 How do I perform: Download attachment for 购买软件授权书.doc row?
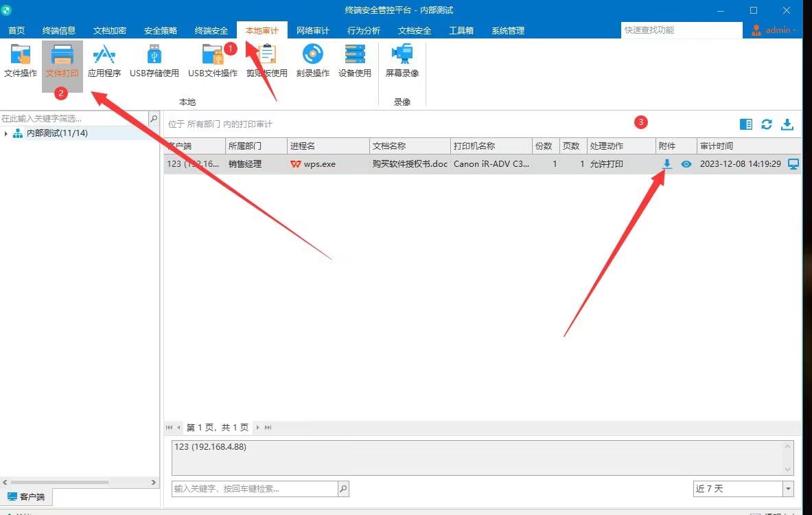[x=667, y=163]
